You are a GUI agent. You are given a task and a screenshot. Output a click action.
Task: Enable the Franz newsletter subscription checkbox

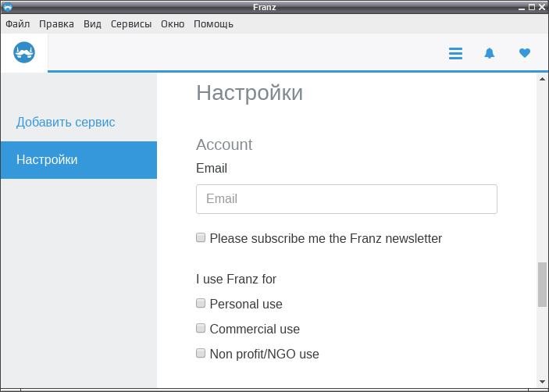(x=201, y=237)
